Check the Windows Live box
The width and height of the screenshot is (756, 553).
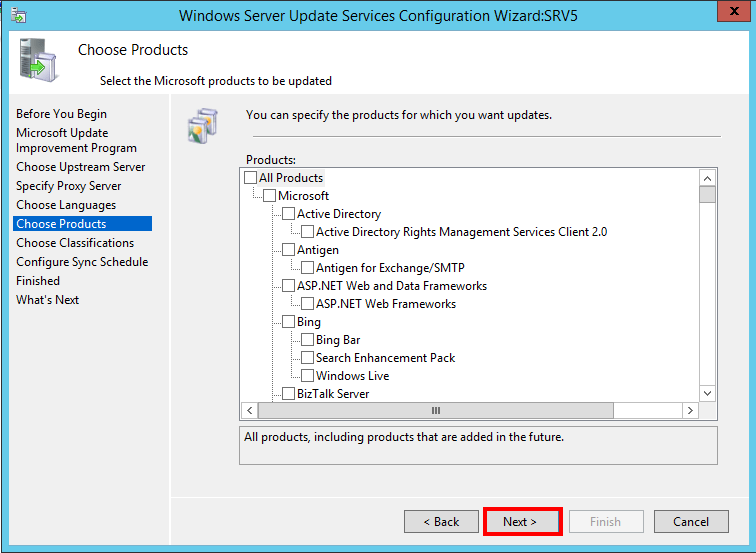coord(307,376)
